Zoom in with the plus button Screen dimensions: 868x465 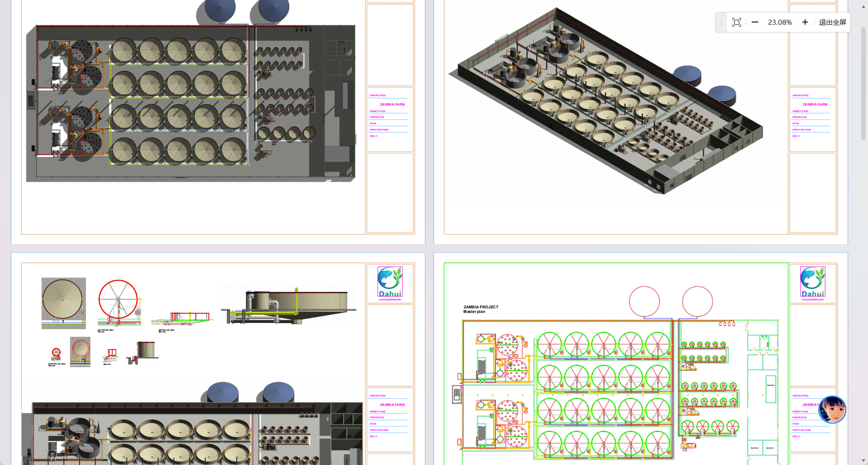(805, 22)
